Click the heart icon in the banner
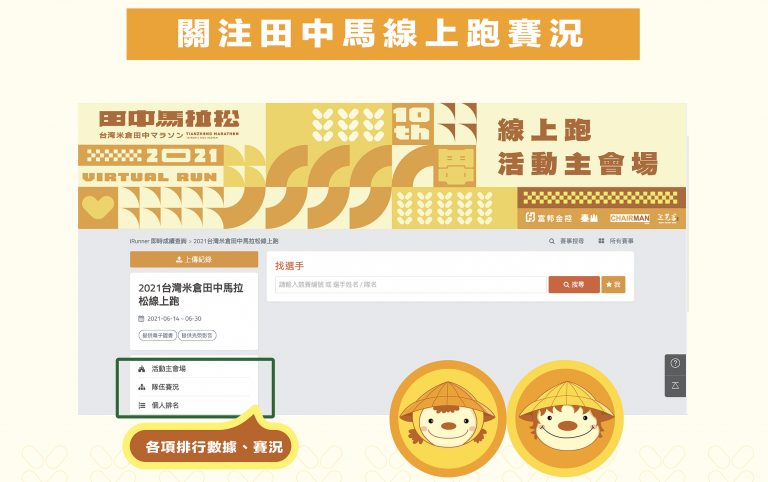The width and height of the screenshot is (768, 482). coord(98,207)
